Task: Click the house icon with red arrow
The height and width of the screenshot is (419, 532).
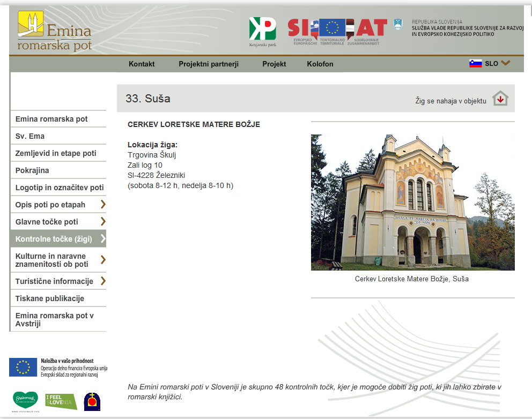Action: click(x=500, y=99)
